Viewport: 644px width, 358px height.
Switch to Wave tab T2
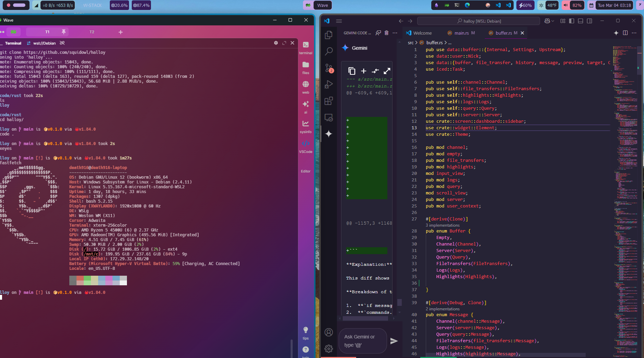pos(92,32)
